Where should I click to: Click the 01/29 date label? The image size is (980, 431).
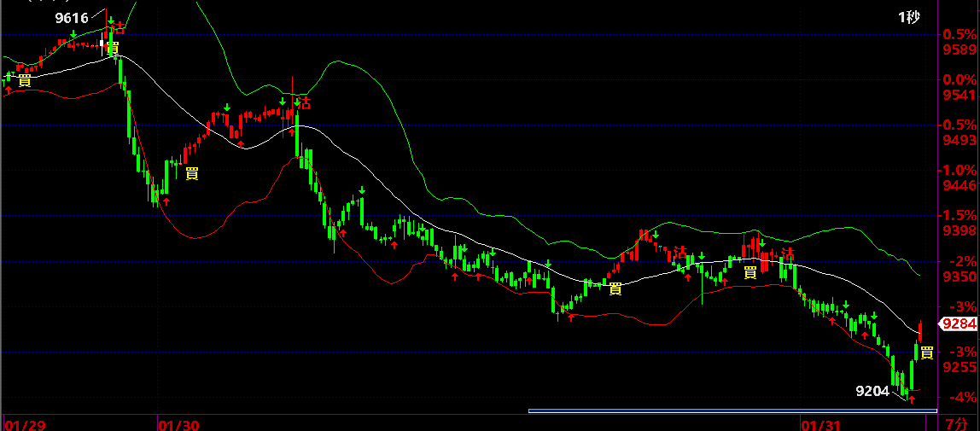(x=23, y=423)
